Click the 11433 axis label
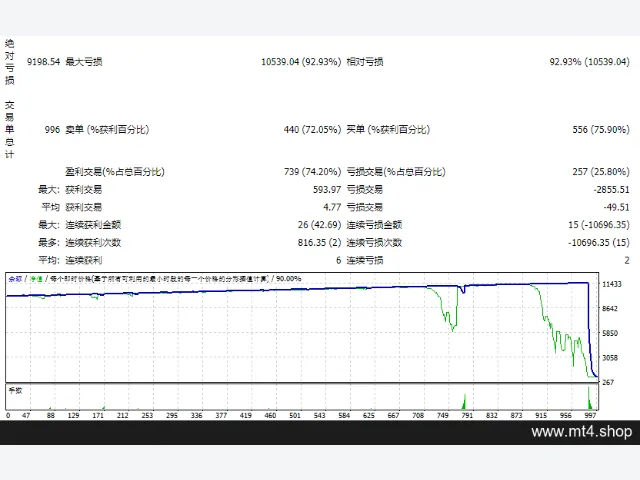The image size is (640, 480). click(612, 284)
